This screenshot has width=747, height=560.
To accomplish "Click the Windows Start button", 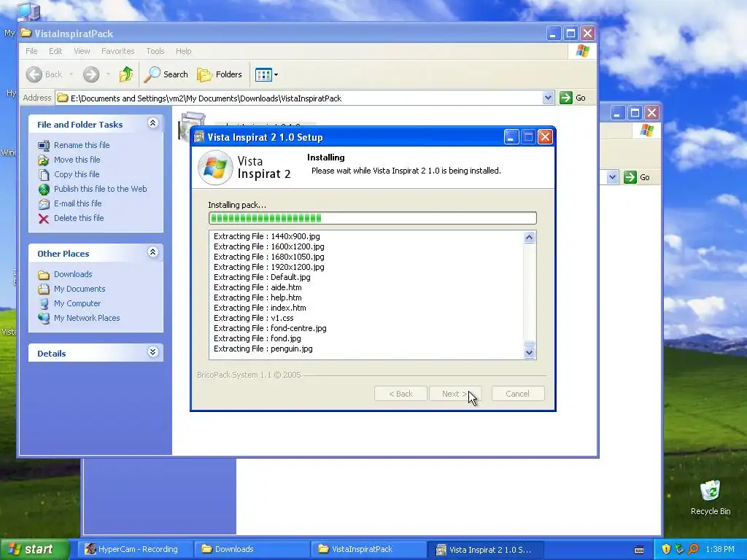I will (34, 549).
